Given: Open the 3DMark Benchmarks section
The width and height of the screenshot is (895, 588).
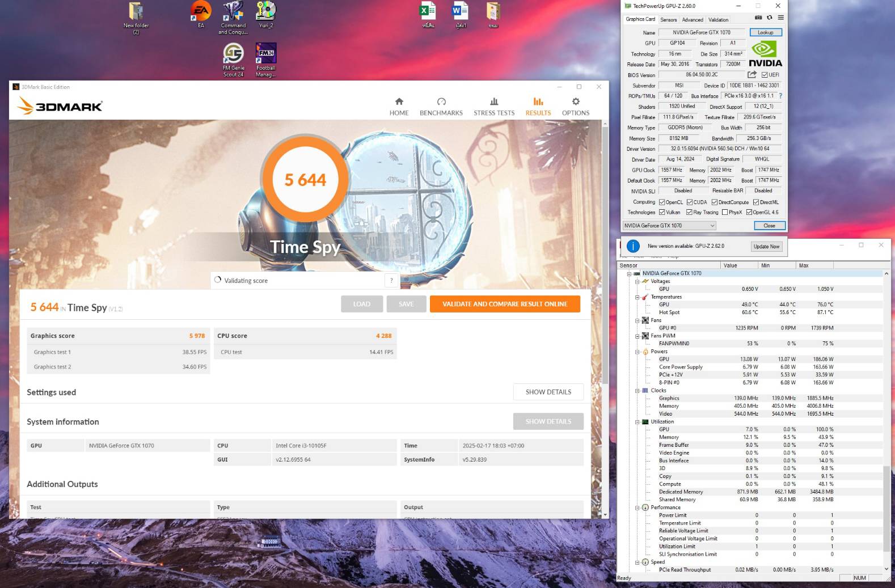Looking at the screenshot, I should tap(441, 106).
